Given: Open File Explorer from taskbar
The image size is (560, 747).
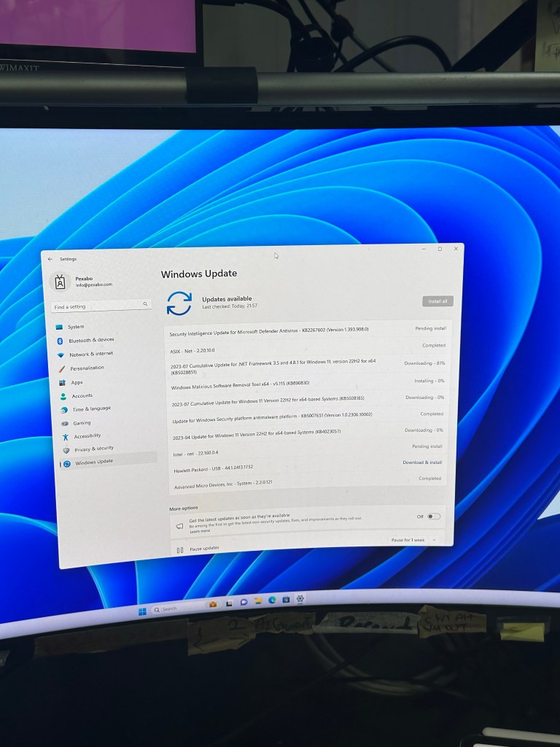Looking at the screenshot, I should 258,601.
